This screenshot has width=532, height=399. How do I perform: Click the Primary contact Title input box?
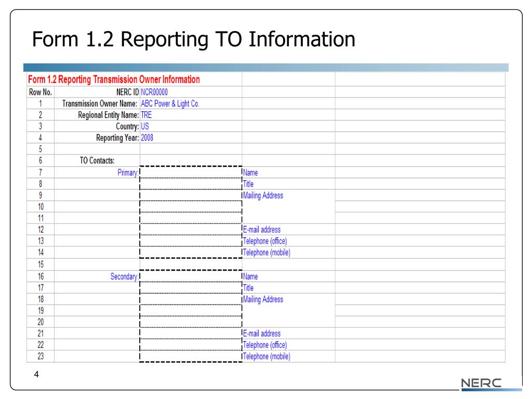point(191,183)
